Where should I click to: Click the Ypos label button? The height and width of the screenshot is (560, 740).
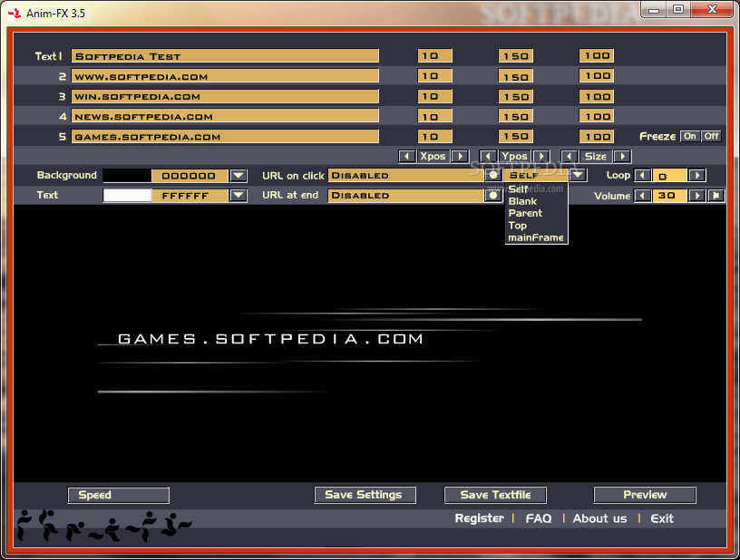tap(514, 156)
